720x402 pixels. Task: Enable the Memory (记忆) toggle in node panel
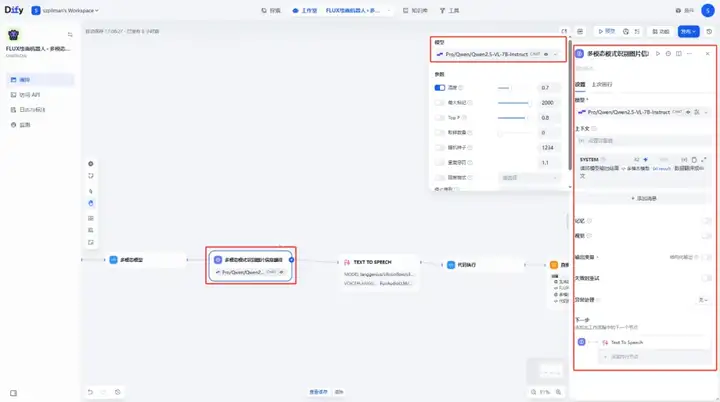706,221
